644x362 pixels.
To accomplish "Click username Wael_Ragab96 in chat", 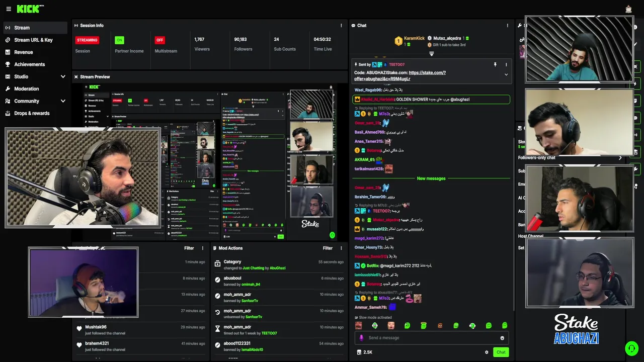I will (x=368, y=90).
